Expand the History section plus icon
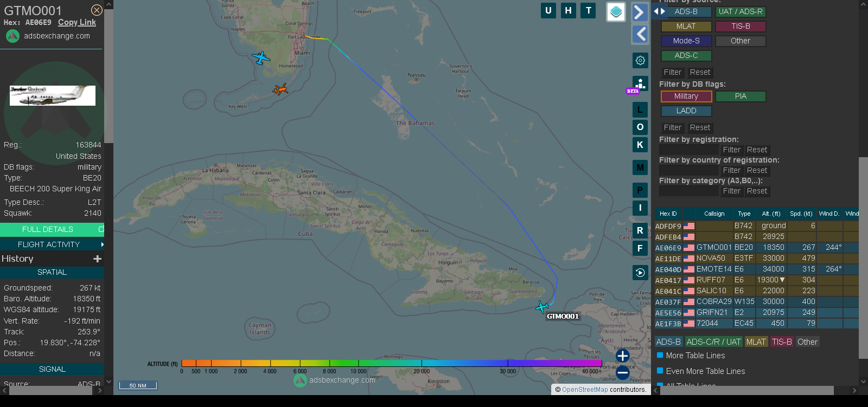 (x=98, y=259)
